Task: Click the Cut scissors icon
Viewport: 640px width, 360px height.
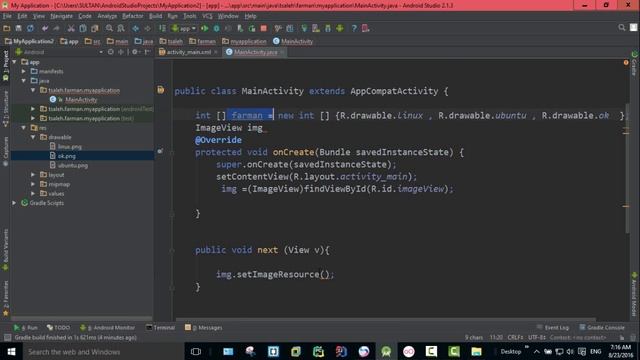Action: 71,28
